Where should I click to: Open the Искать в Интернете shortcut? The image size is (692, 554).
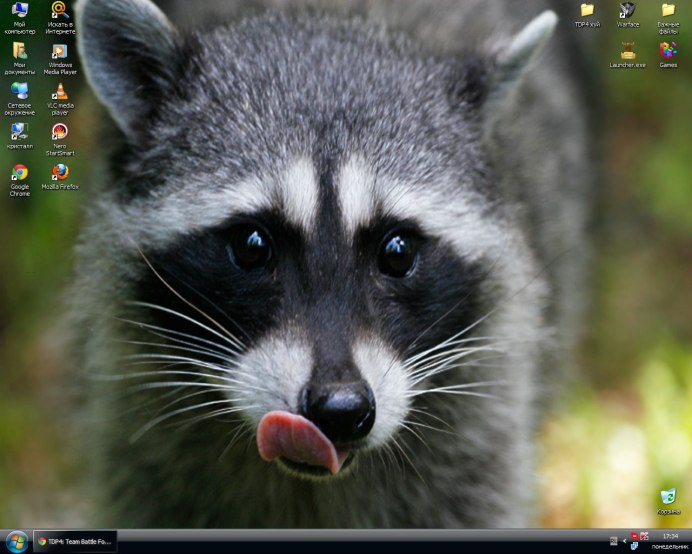60,18
